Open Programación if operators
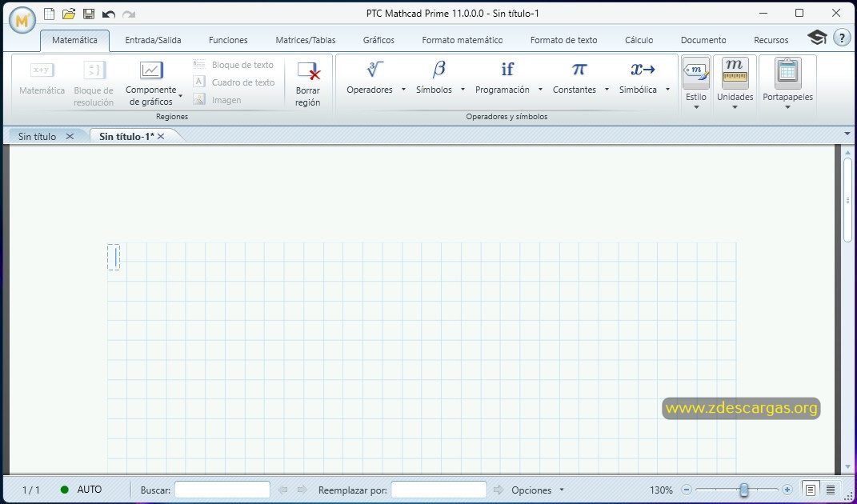Image resolution: width=857 pixels, height=504 pixels. click(x=507, y=70)
